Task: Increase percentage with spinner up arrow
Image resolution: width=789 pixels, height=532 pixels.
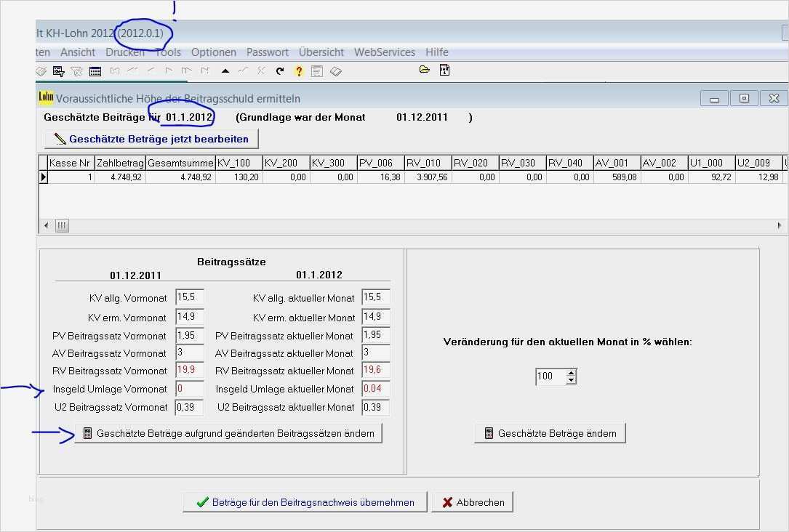Action: tap(571, 373)
